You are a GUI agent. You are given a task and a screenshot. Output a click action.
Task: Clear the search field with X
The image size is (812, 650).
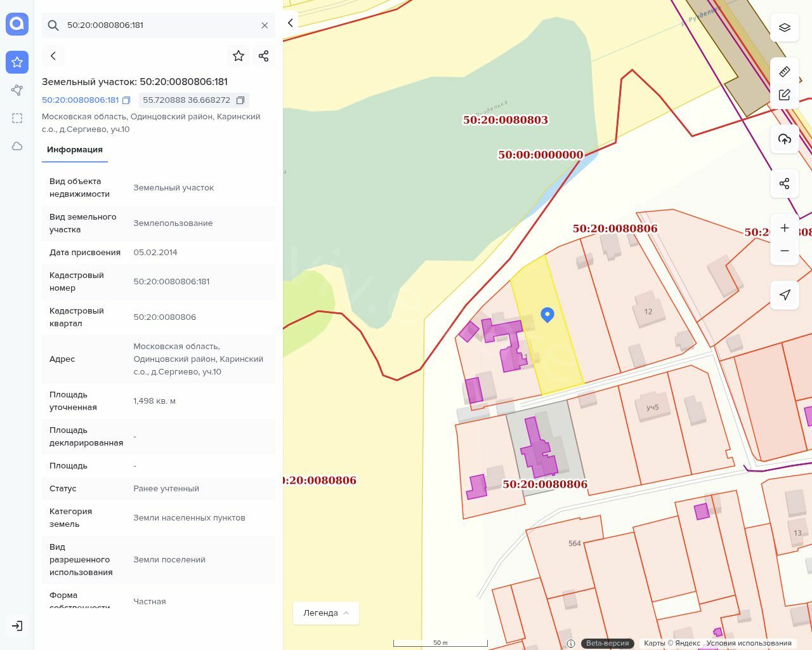pyautogui.click(x=265, y=25)
